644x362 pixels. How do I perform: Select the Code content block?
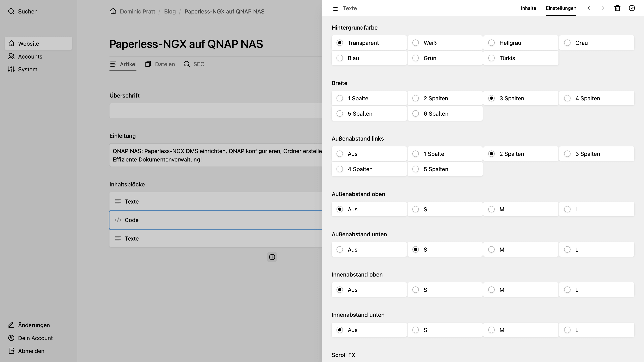(x=216, y=220)
